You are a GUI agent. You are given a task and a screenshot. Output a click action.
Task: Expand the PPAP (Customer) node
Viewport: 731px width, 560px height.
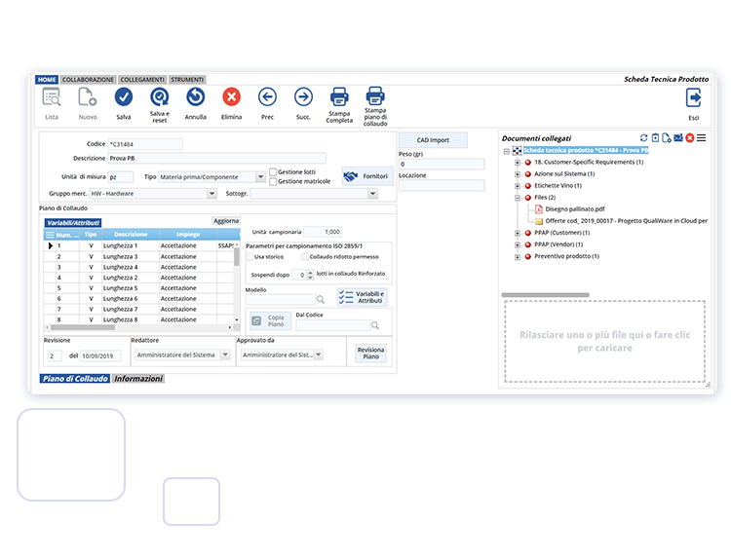[517, 233]
